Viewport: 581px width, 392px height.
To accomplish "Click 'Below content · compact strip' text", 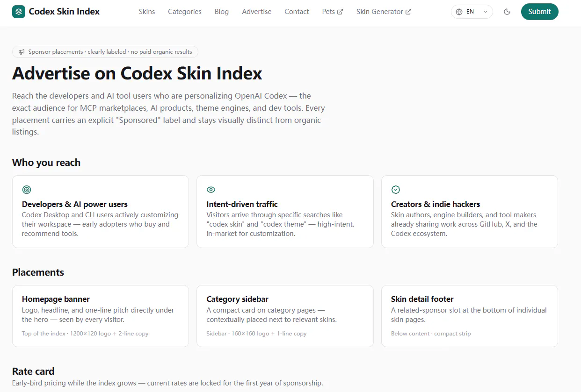I will pos(431,334).
